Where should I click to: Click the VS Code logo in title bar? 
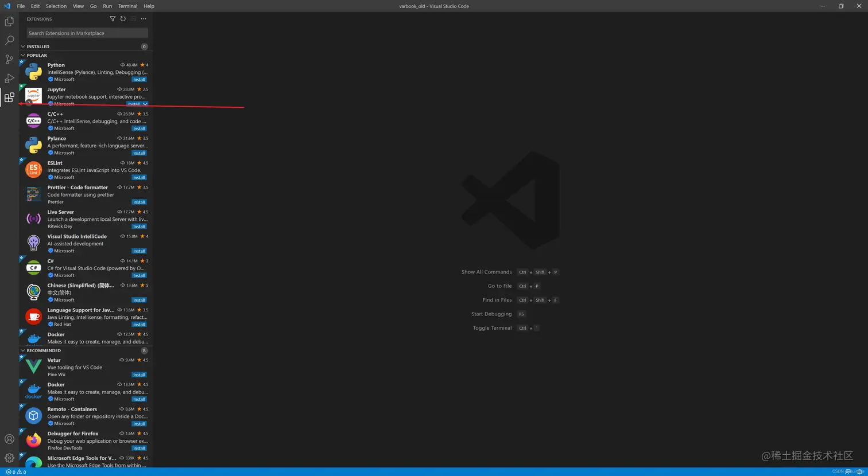coord(7,6)
